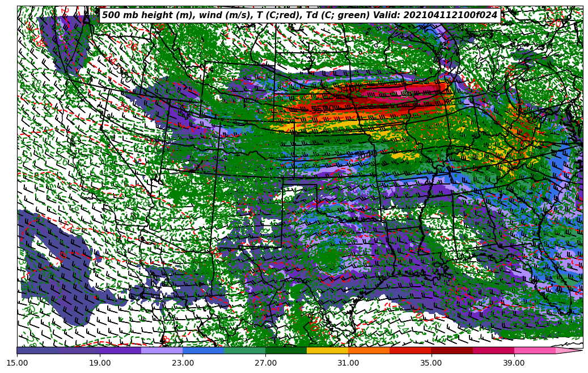Click the 15.00 colorbar tick label

17,363
